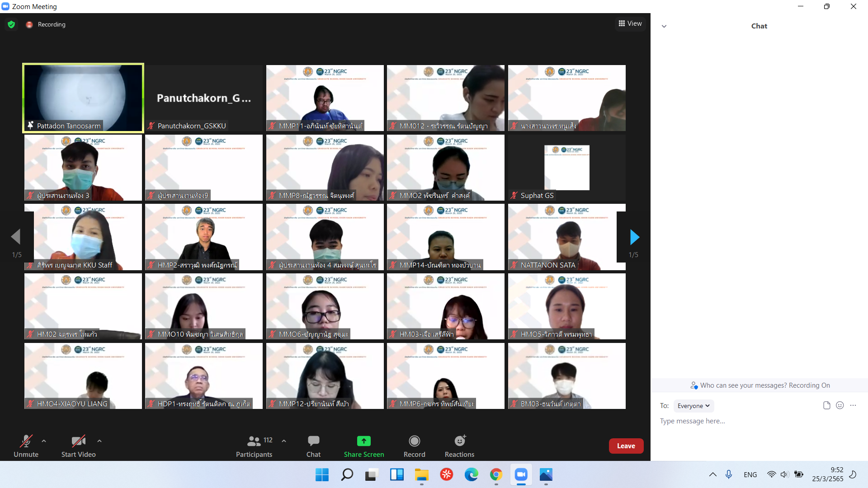
Task: Click the file attach icon in chat
Action: [x=826, y=405]
